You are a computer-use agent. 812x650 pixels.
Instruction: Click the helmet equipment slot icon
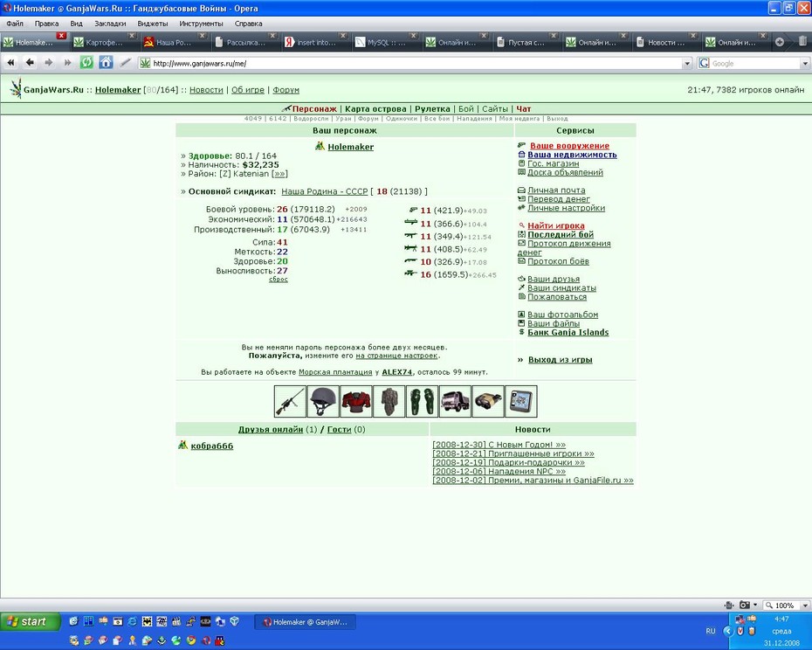click(x=323, y=401)
